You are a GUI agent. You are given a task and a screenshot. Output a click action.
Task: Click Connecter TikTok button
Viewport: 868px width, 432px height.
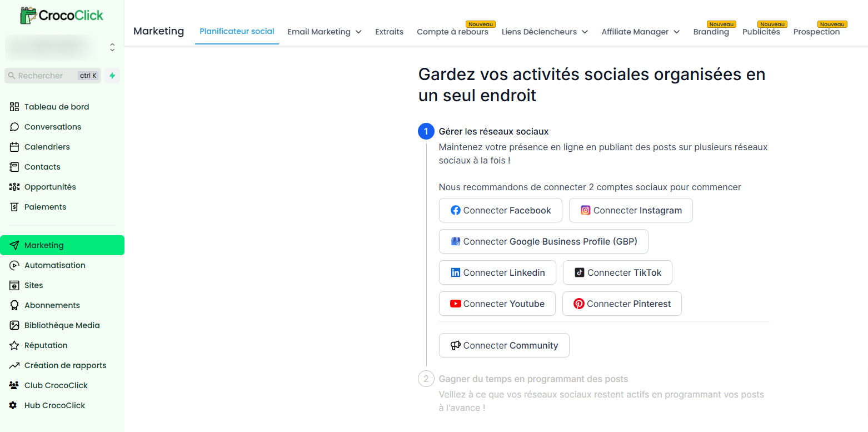click(618, 272)
